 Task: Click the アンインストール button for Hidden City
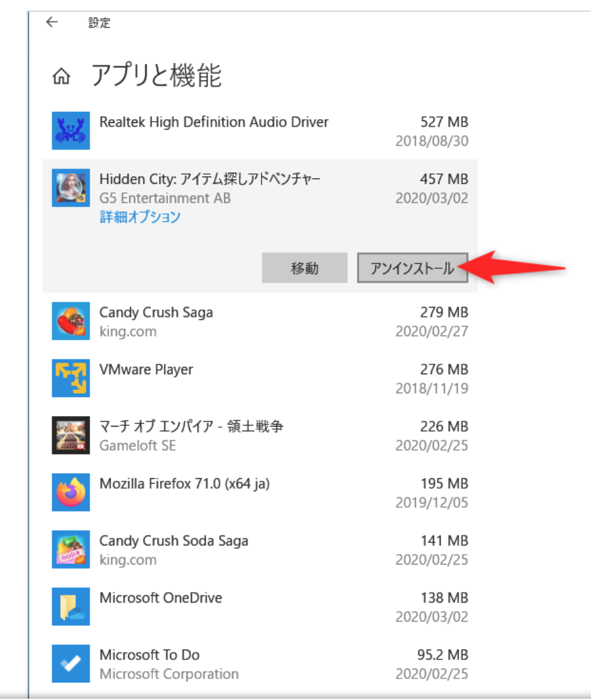pos(413,268)
